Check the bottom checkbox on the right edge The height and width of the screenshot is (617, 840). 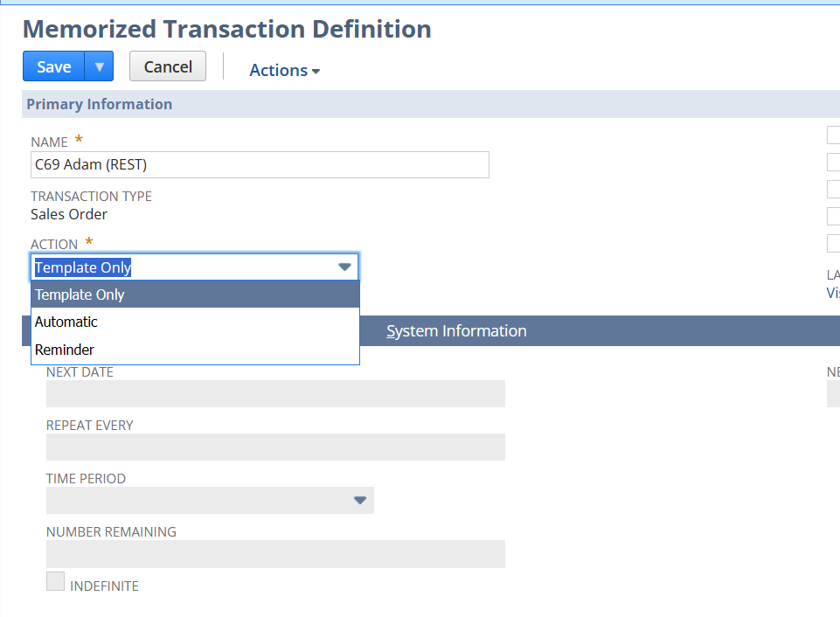[834, 243]
